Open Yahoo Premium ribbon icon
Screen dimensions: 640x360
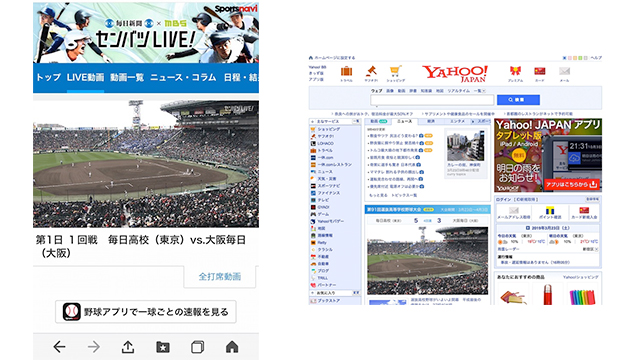click(x=515, y=71)
